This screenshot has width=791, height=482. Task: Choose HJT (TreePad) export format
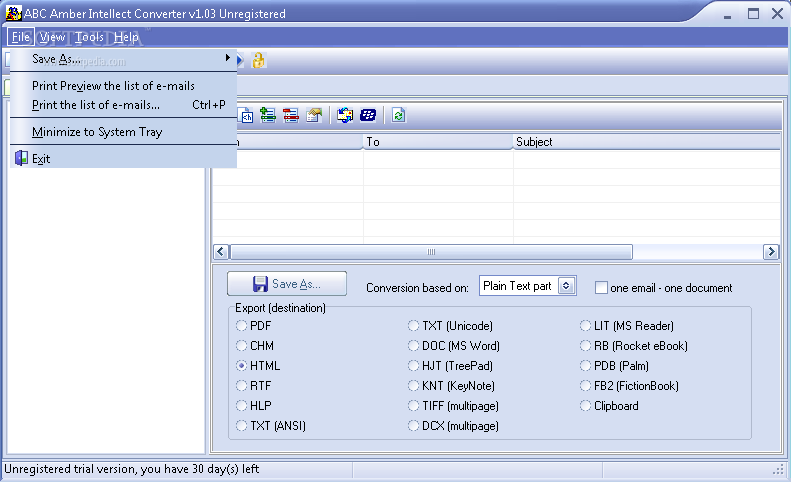[414, 366]
